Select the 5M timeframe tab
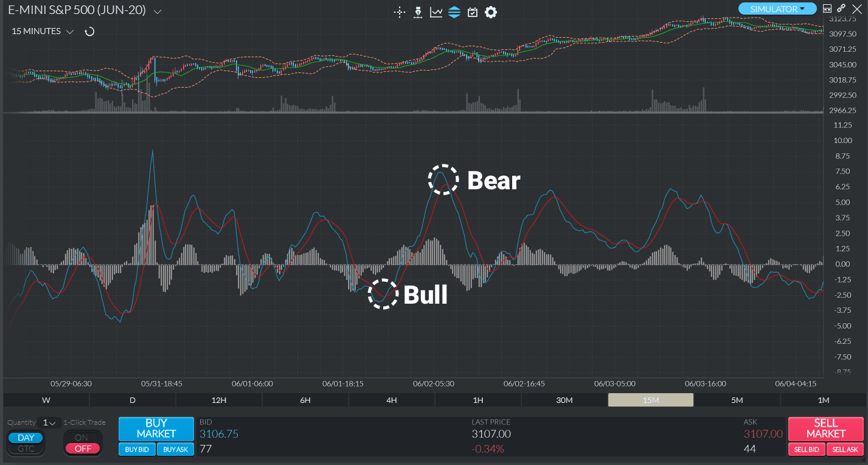868x465 pixels. pyautogui.click(x=737, y=400)
